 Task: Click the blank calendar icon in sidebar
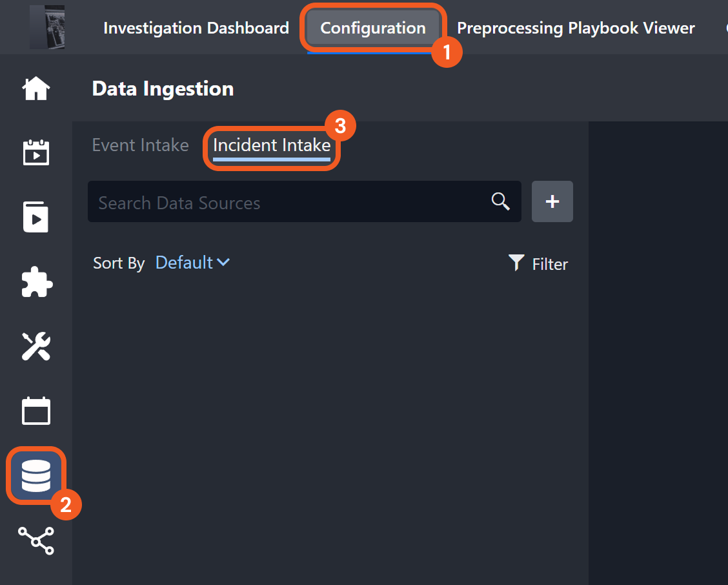[36, 411]
